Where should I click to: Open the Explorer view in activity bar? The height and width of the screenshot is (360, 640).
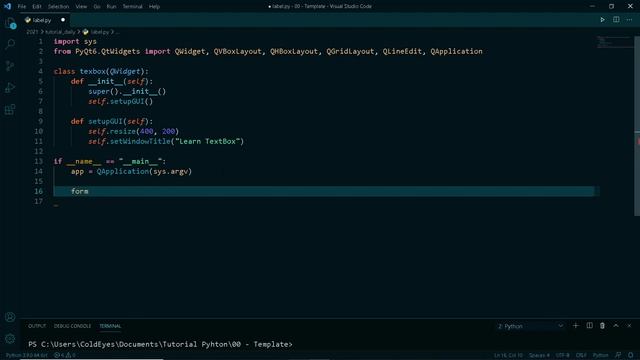10,23
